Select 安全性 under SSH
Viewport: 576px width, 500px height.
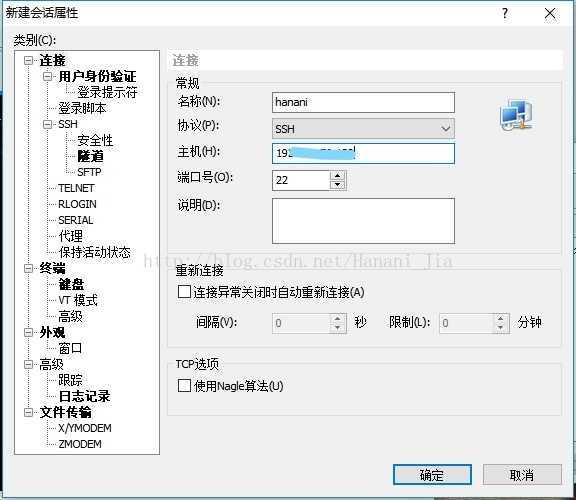(x=95, y=140)
